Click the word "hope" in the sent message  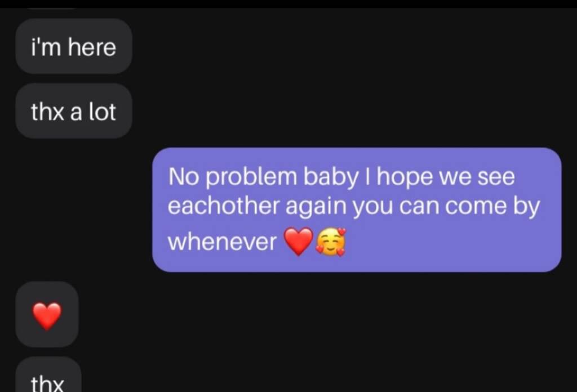point(405,177)
